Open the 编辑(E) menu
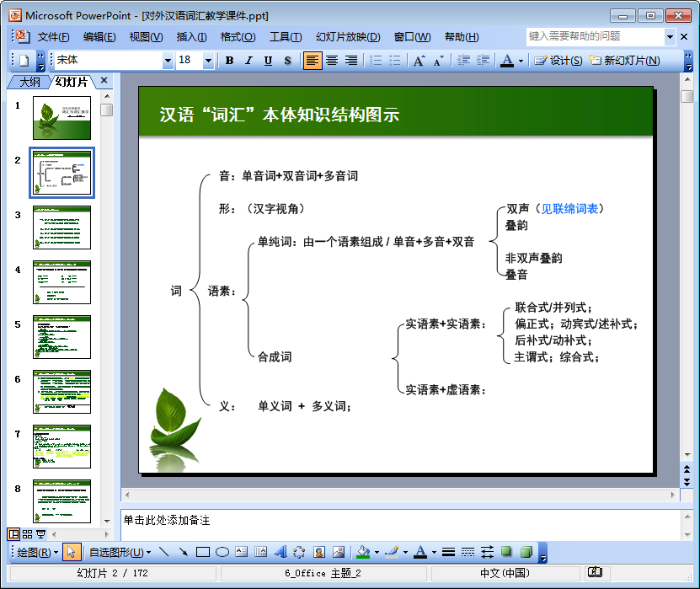The height and width of the screenshot is (589, 700). 99,36
